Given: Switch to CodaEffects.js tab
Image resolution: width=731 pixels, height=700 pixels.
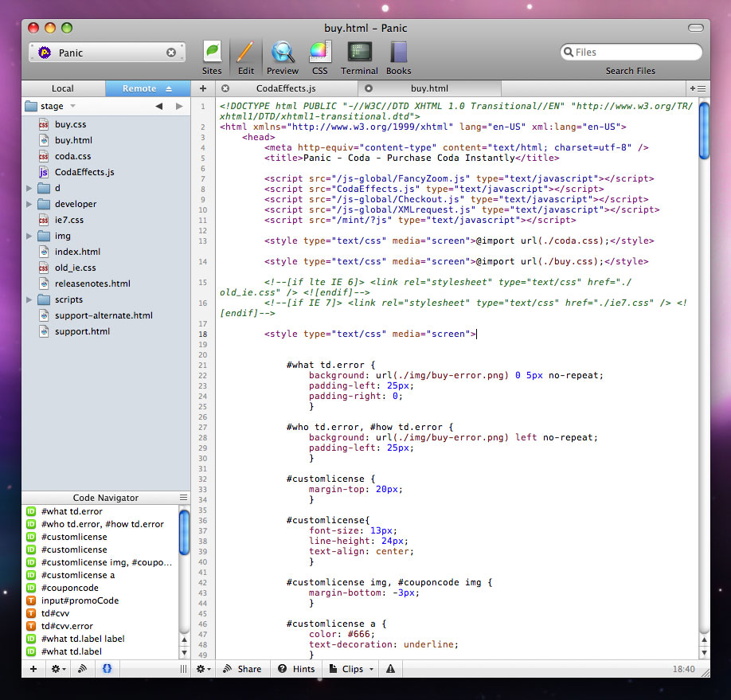Looking at the screenshot, I should coord(286,88).
